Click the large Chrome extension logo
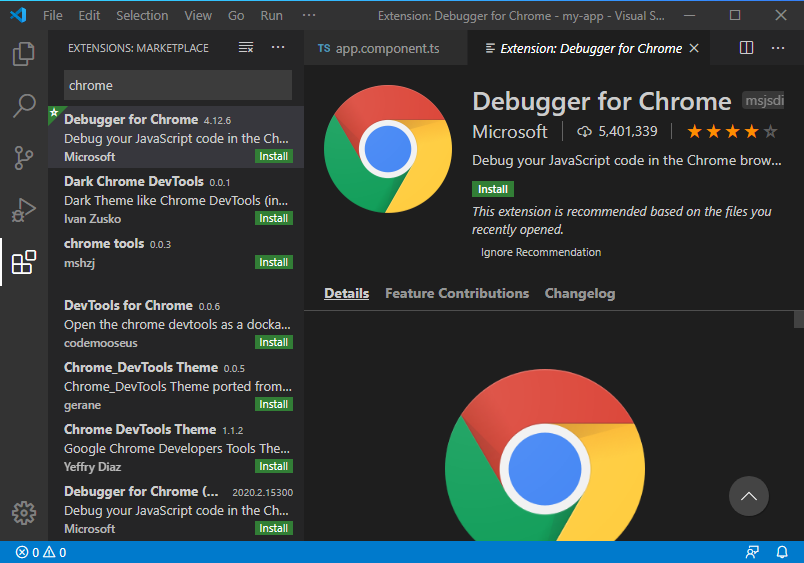Viewport: 804px width, 563px height. 388,149
